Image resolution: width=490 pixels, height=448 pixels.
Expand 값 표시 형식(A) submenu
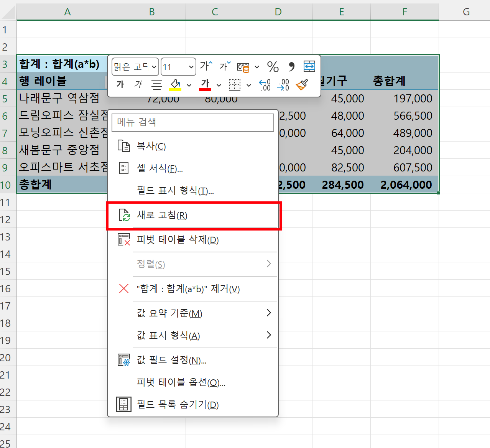[x=193, y=336]
